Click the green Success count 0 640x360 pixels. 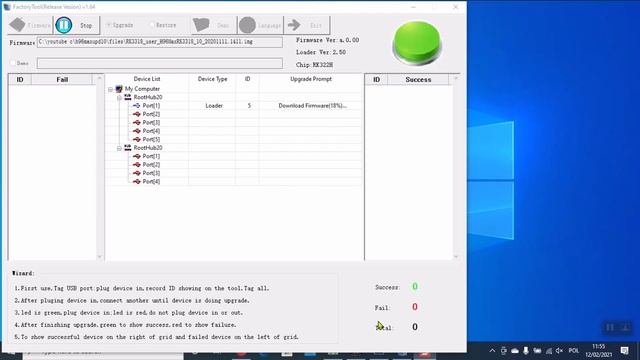point(415,287)
